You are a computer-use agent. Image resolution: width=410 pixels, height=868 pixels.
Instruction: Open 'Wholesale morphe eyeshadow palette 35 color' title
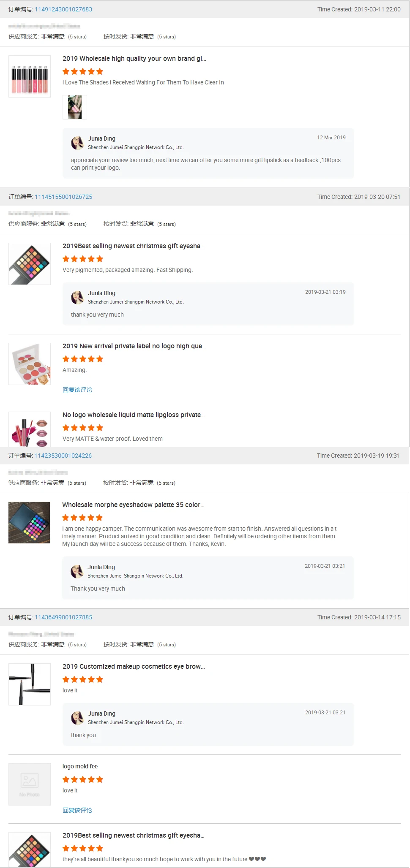coord(133,505)
